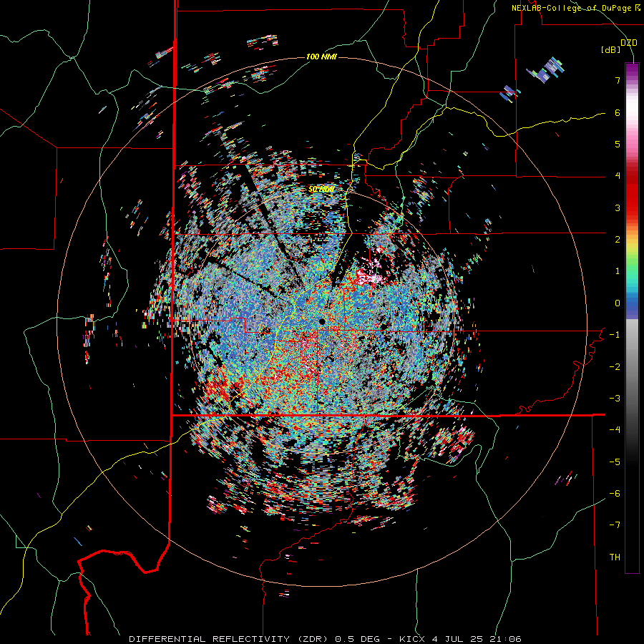Click the 100 NMI range ring label
644x644 pixels.
(321, 57)
